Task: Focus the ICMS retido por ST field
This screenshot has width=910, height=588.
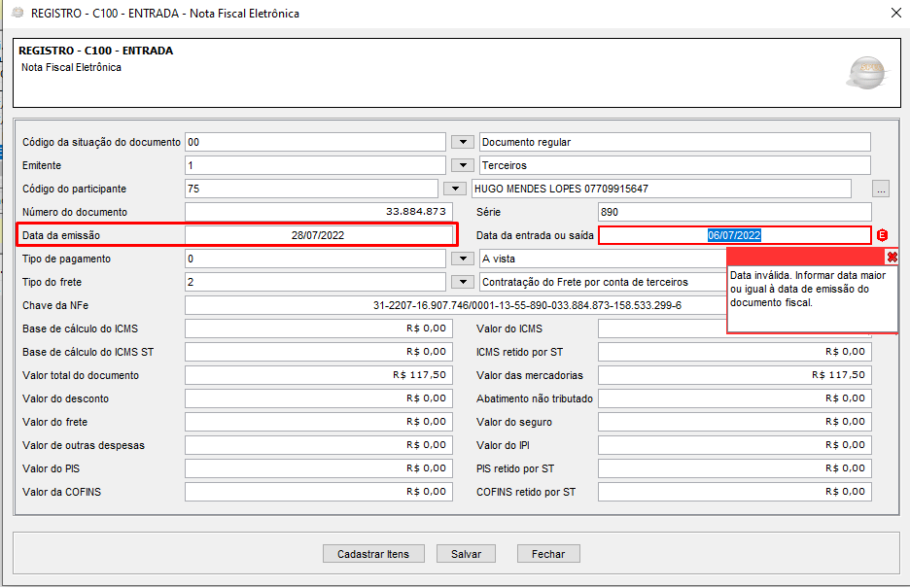Action: pyautogui.click(x=735, y=352)
